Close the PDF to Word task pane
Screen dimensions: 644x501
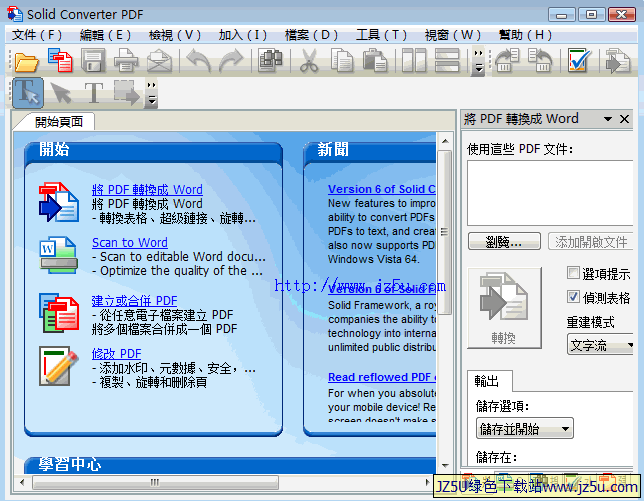[x=624, y=119]
